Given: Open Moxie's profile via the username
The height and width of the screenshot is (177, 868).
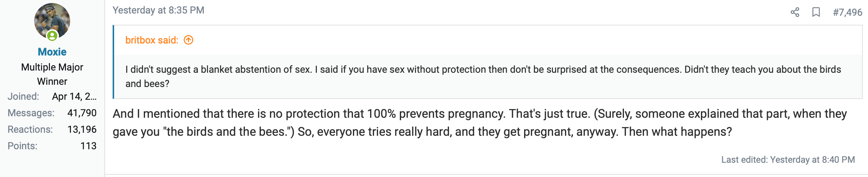Looking at the screenshot, I should [x=52, y=52].
